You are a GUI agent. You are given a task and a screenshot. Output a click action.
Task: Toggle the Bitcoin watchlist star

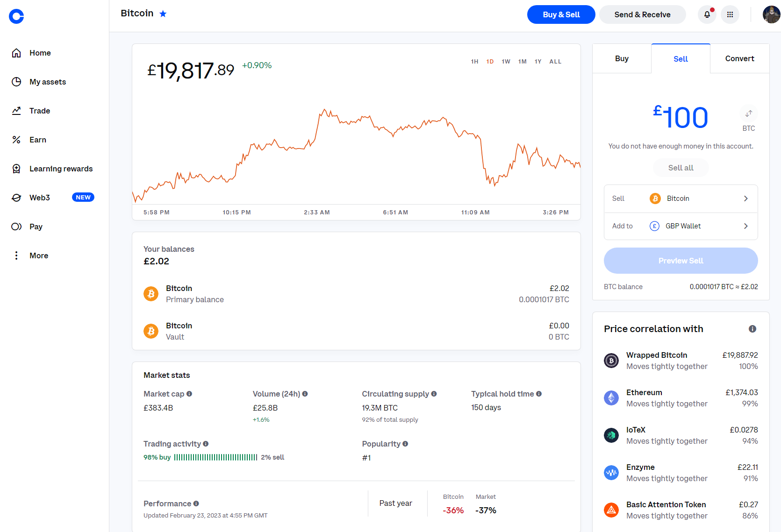click(x=163, y=14)
